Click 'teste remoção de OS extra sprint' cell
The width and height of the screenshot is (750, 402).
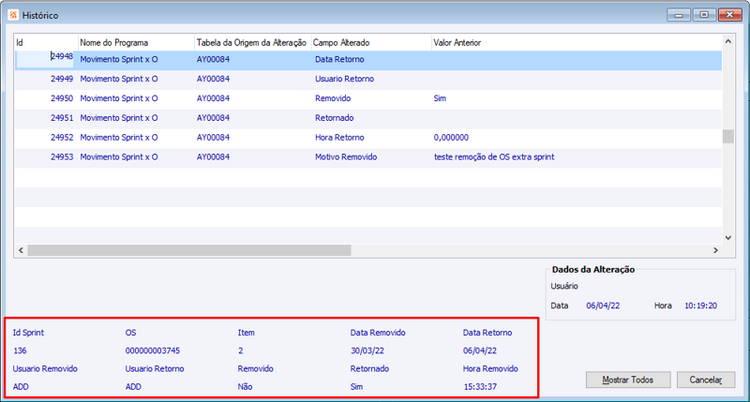494,156
